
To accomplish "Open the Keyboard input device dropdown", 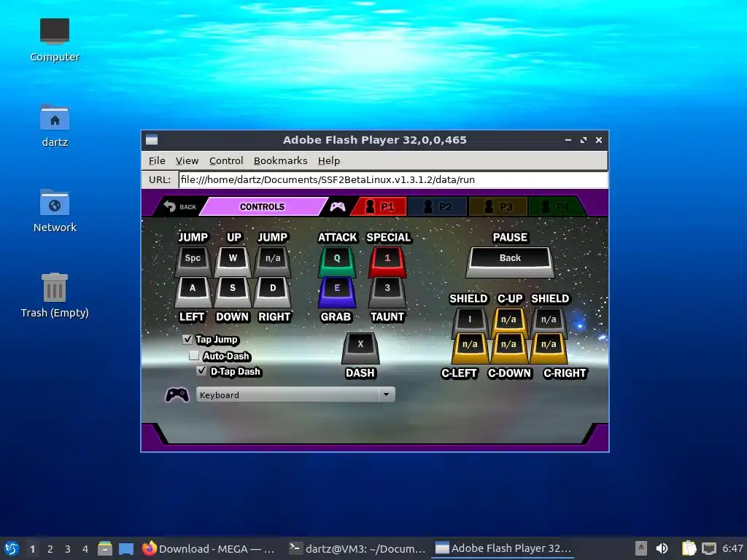I will (x=295, y=394).
